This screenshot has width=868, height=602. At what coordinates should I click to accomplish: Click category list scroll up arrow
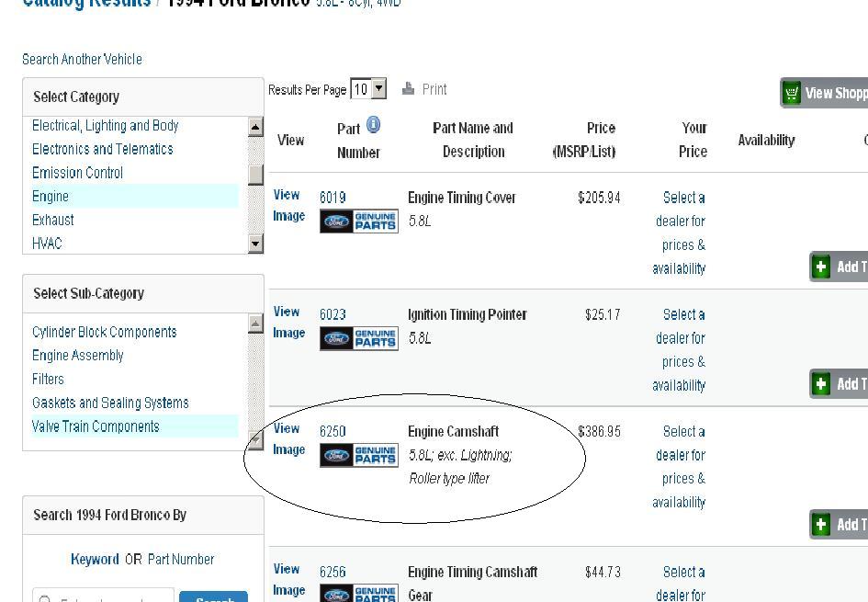pos(255,128)
